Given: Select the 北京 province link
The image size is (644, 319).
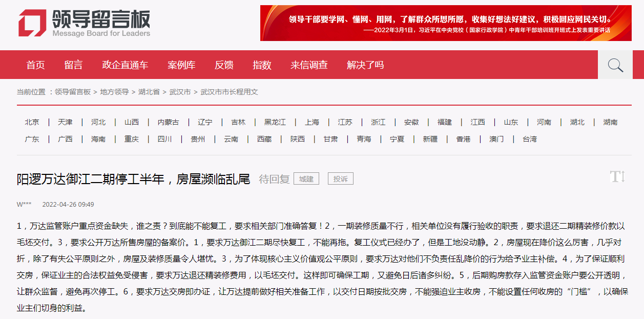Looking at the screenshot, I should (x=32, y=122).
